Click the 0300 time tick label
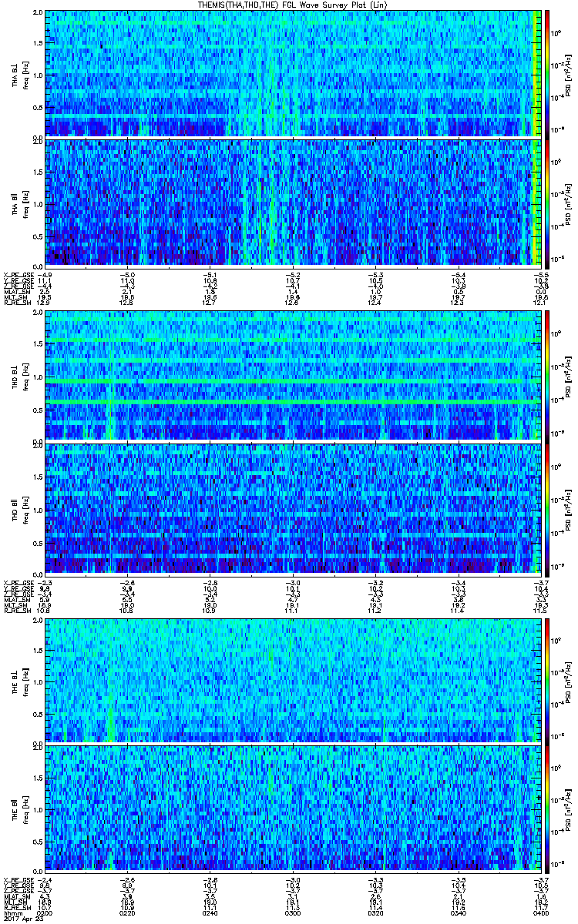 pyautogui.click(x=292, y=912)
